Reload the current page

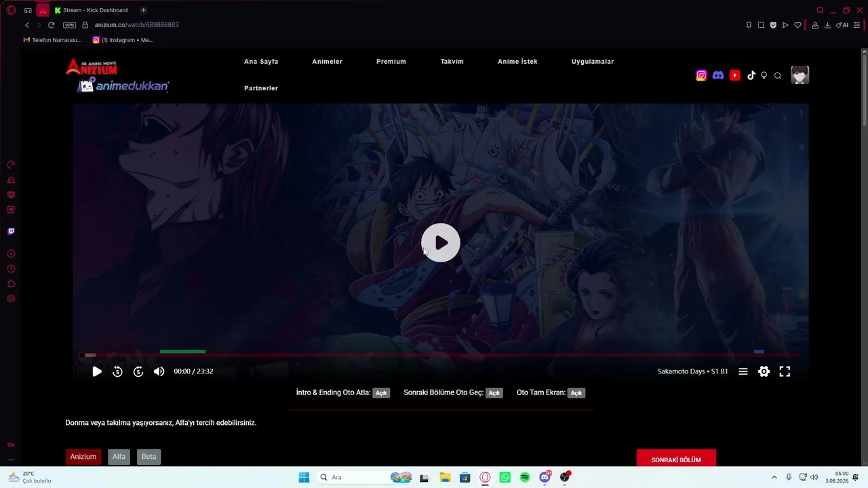[51, 25]
